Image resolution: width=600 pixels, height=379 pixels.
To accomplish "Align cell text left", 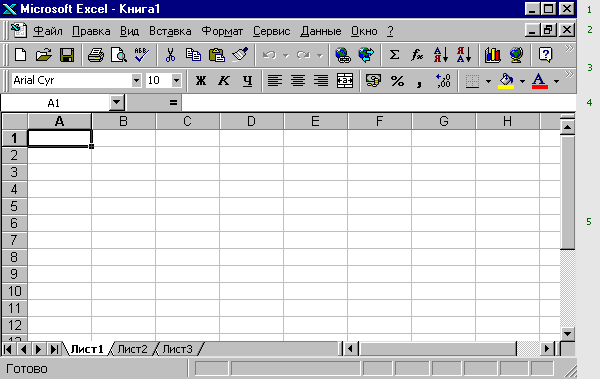I will 274,81.
